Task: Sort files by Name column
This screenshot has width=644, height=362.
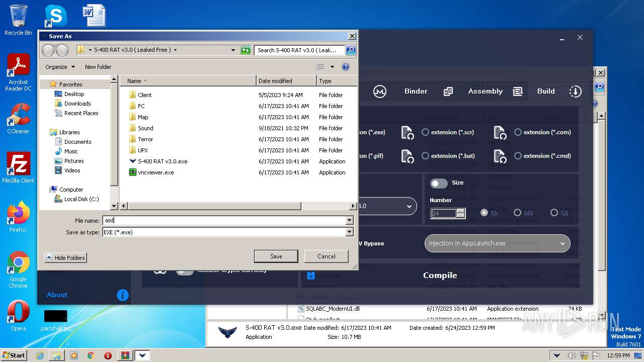Action: [188, 81]
